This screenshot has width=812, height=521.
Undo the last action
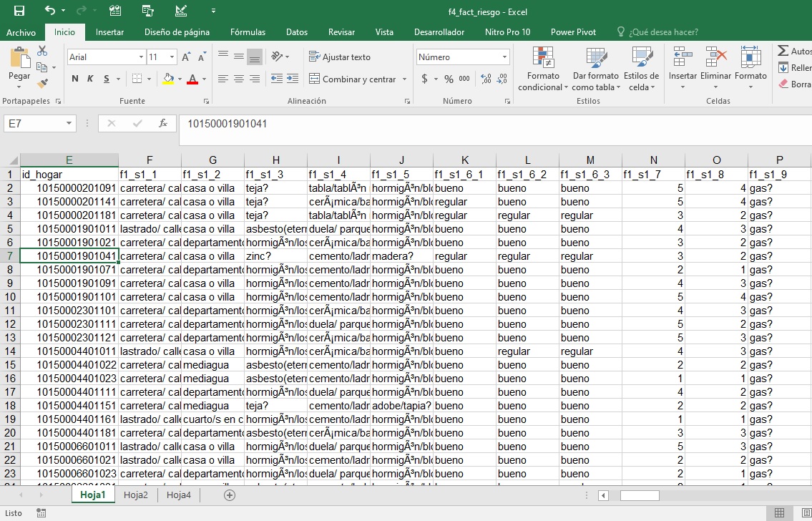tap(49, 10)
